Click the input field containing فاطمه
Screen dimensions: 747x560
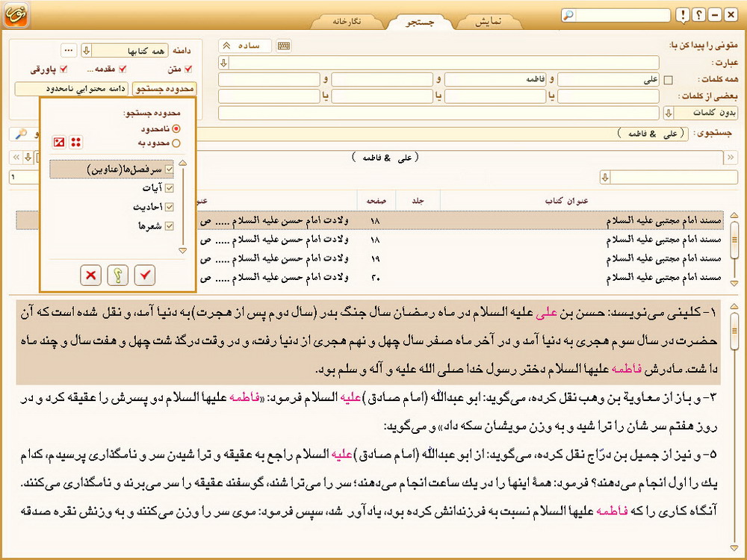(495, 80)
